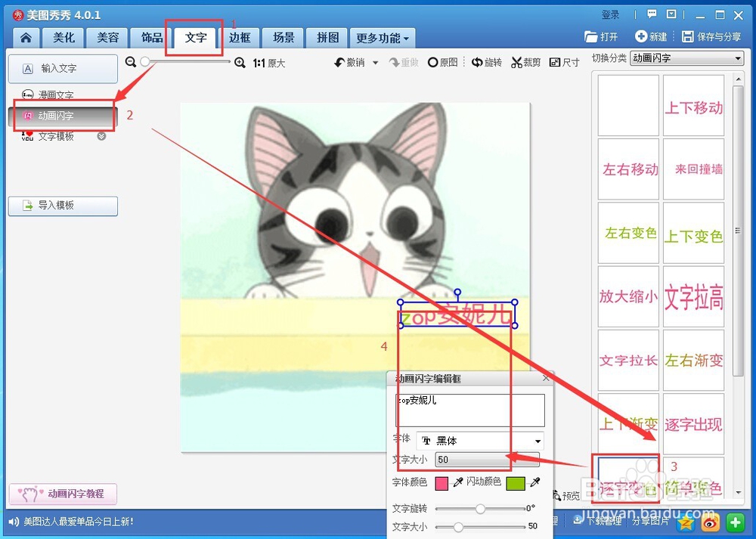
Task: Click the 裁剪 scissors icon
Action: 517,63
